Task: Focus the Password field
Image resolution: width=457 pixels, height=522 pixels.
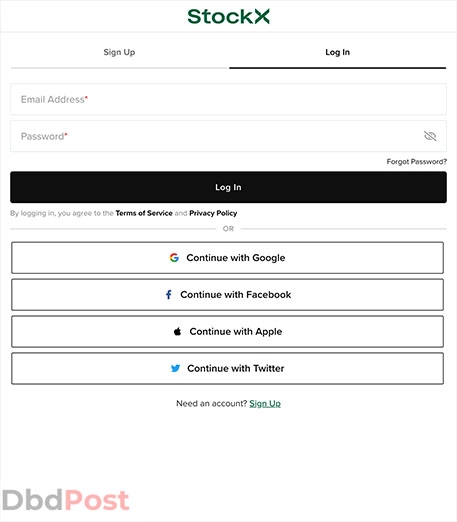Action: pos(228,136)
